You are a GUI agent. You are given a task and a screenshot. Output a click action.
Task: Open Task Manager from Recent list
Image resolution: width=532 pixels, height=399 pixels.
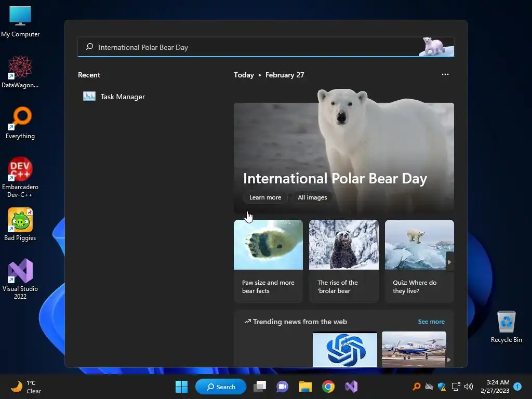point(114,97)
